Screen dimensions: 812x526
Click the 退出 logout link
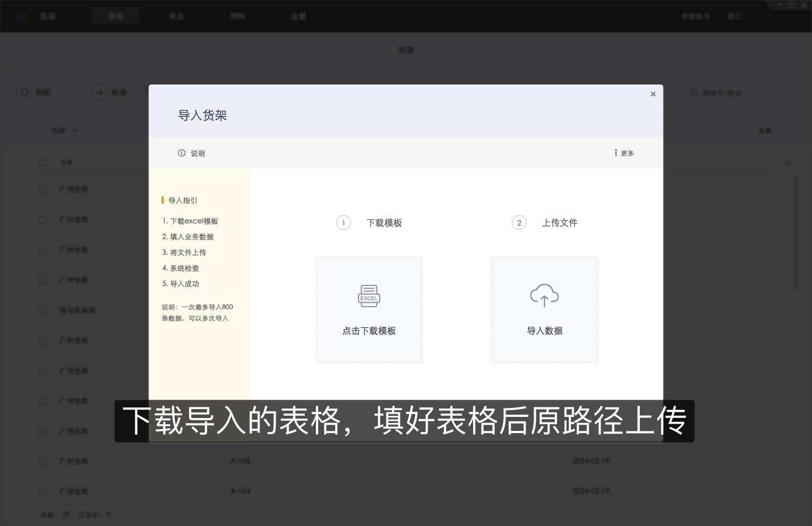click(734, 16)
